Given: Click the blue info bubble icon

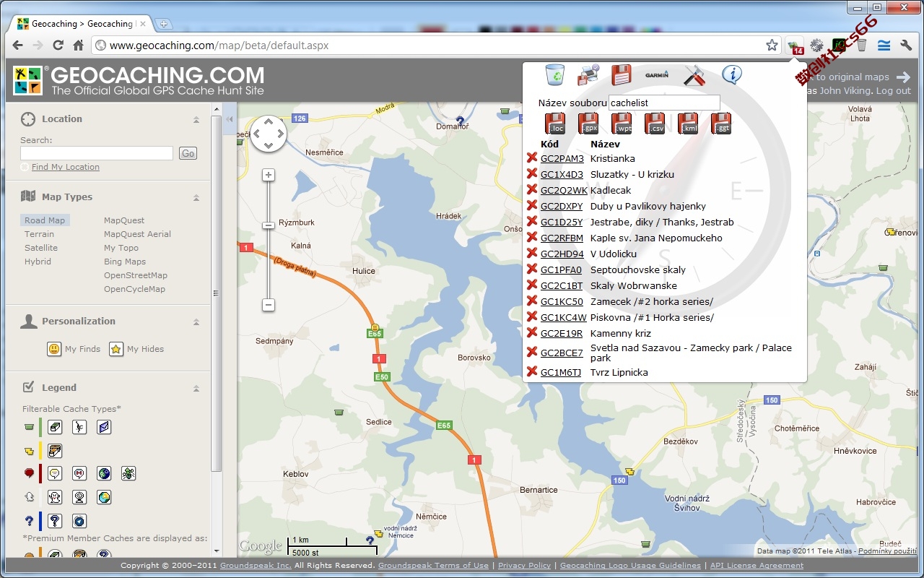Looking at the screenshot, I should pos(732,74).
